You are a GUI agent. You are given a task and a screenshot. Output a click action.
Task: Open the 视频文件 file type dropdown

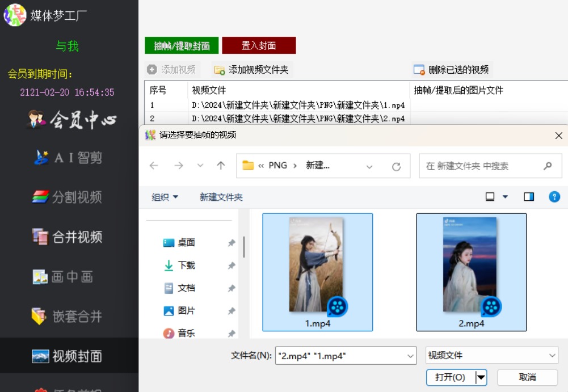tap(492, 355)
